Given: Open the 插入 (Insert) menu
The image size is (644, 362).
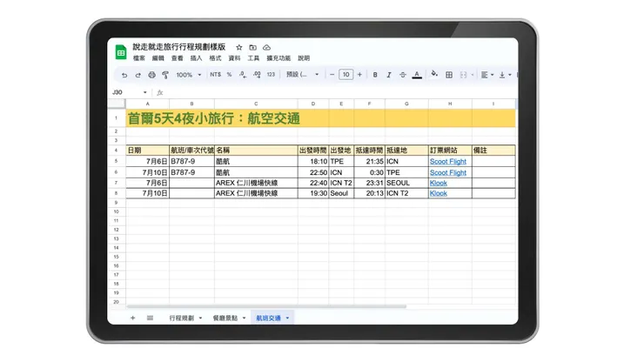Looking at the screenshot, I should tap(196, 58).
